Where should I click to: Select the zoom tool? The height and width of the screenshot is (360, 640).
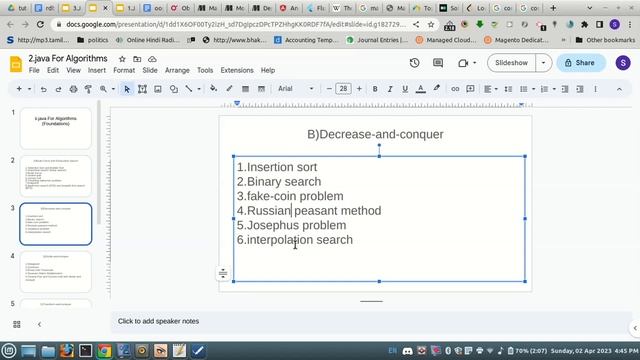click(x=103, y=89)
